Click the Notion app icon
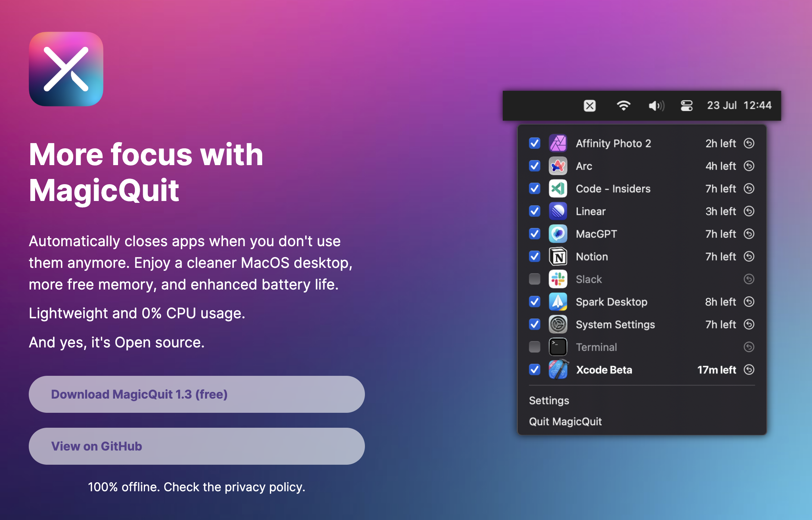This screenshot has height=520, width=812. 558,257
